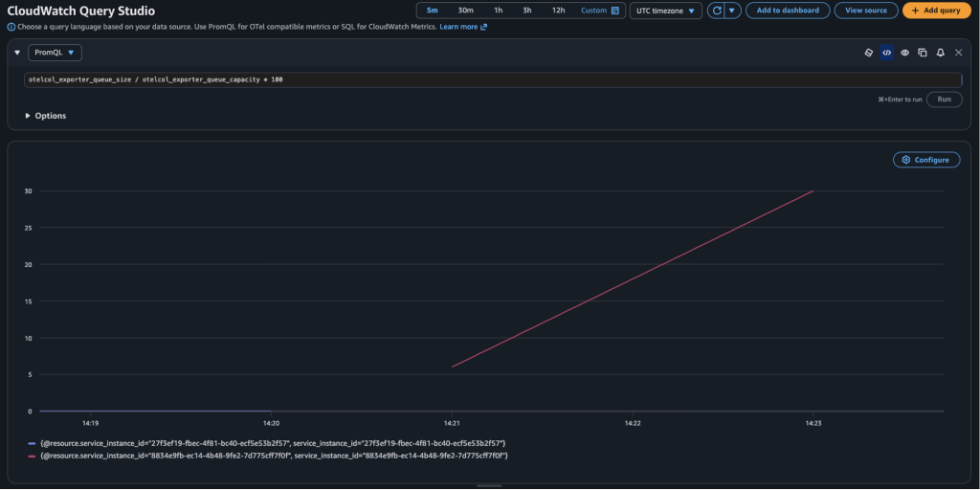
Task: Click Add to dashboard button
Action: [788, 11]
